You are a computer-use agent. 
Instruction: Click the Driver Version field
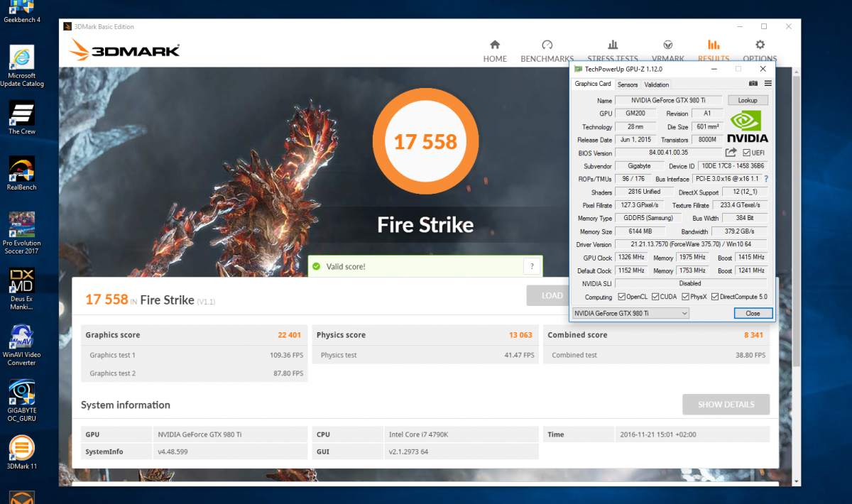point(691,244)
